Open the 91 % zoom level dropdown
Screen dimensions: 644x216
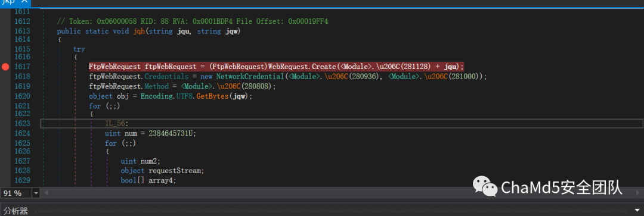(x=36, y=193)
